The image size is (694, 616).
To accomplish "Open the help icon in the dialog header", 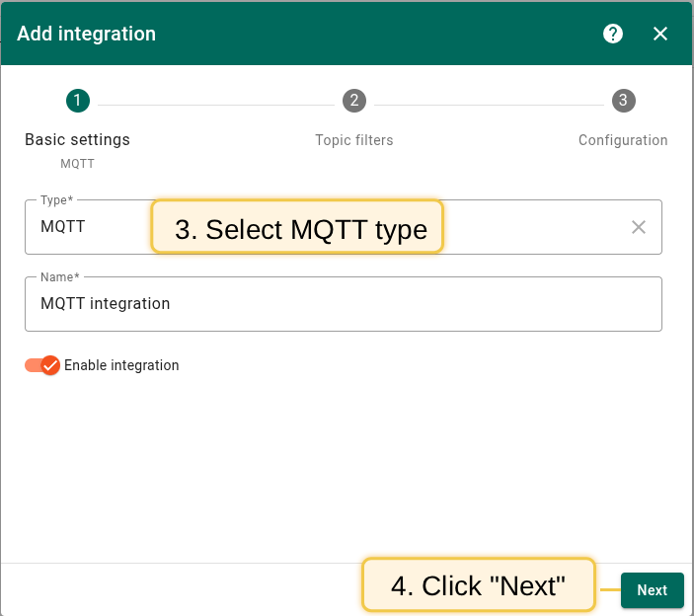I will pos(613,34).
